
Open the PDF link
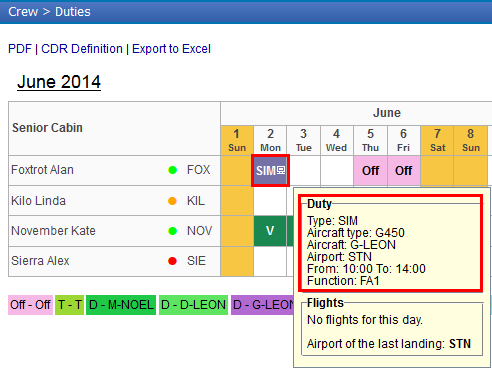[20, 49]
